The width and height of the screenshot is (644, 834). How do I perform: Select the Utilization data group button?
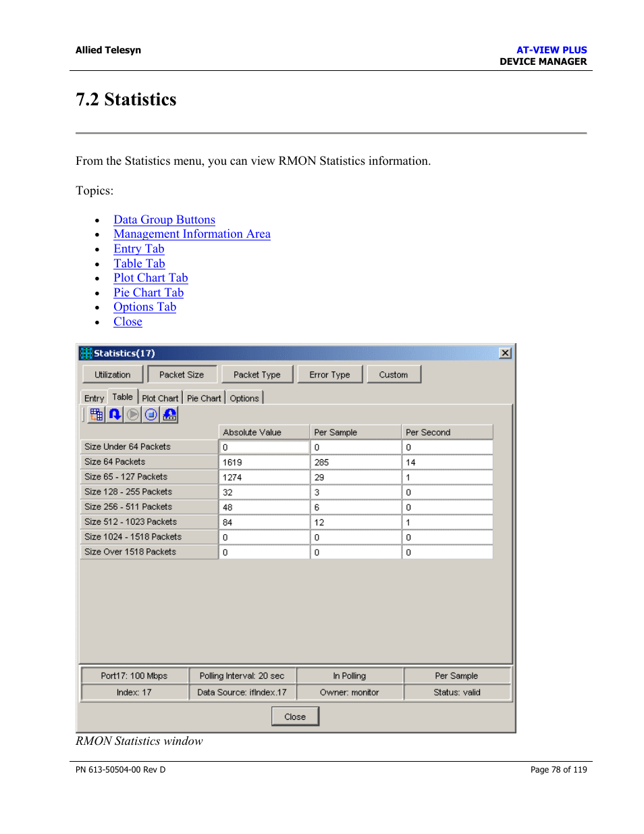[113, 375]
